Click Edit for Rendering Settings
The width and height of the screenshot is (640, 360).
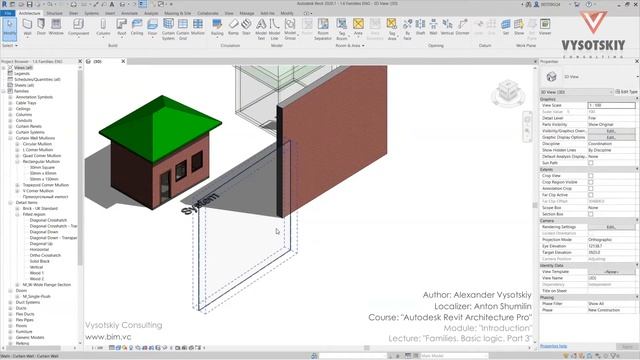tap(611, 227)
